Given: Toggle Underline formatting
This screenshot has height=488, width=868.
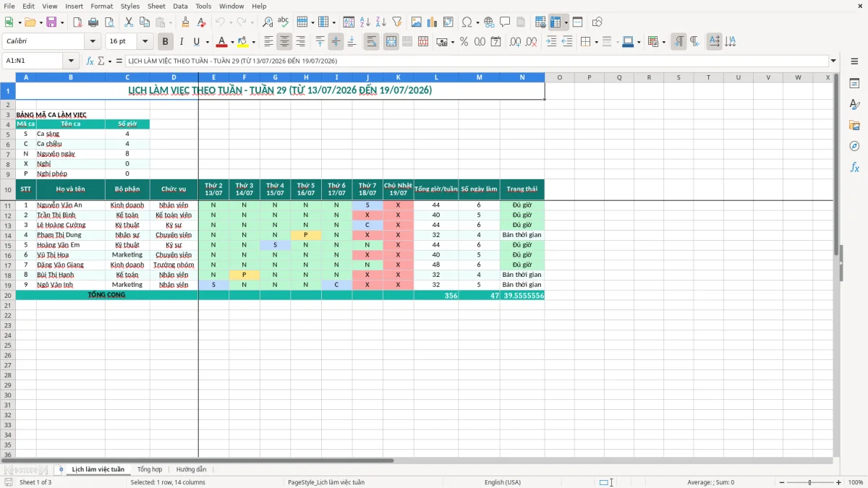Looking at the screenshot, I should click(x=196, y=42).
